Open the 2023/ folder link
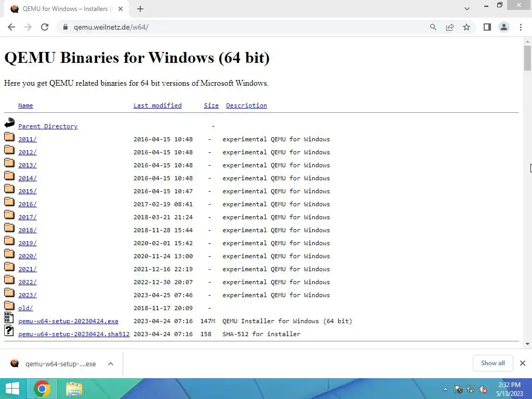The height and width of the screenshot is (399, 532). pos(28,295)
